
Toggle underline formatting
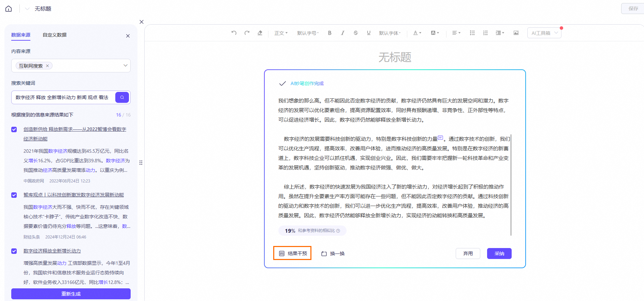click(369, 33)
